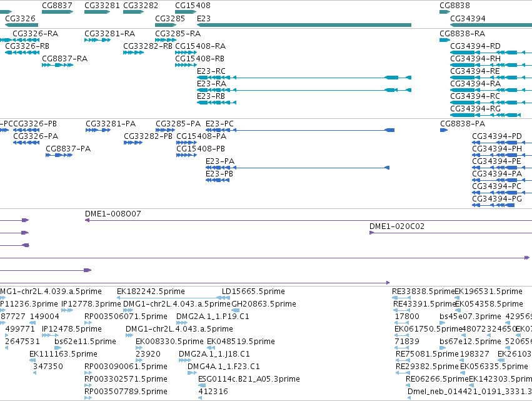The image size is (532, 401).
Task: Click EST RP003507789.5prime
Action: (x=126, y=392)
